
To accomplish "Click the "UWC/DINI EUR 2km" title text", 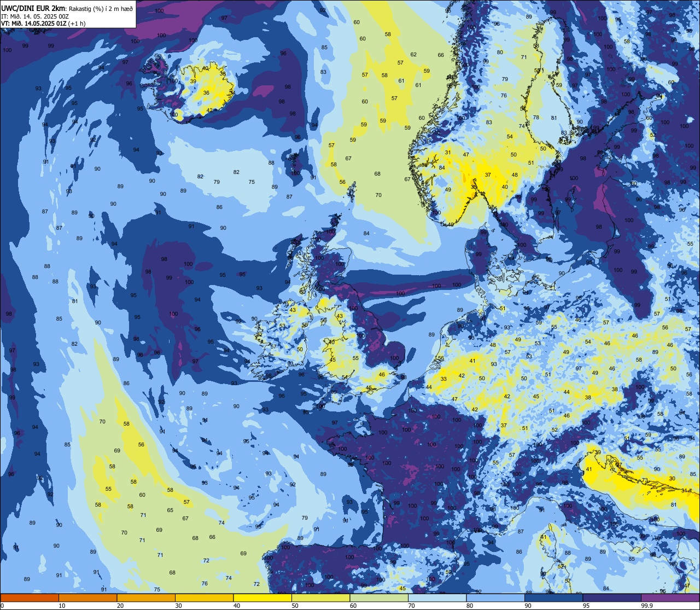I will (33, 8).
